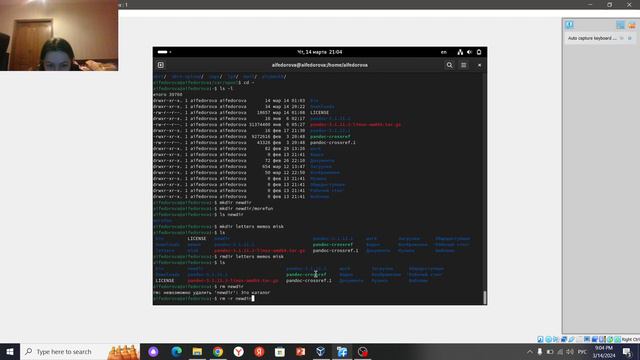Open the Windows network tray icon
Viewport: 640px width, 360px height.
coord(560,351)
